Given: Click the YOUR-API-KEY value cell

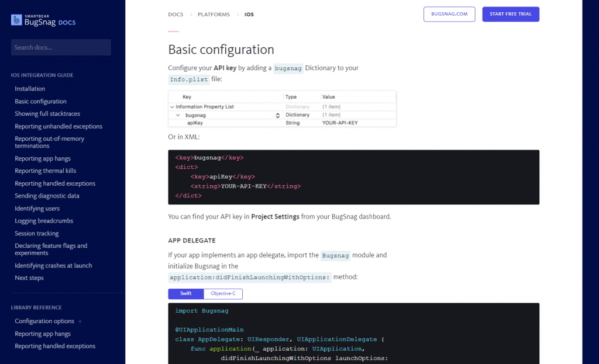Looking at the screenshot, I should [x=340, y=123].
